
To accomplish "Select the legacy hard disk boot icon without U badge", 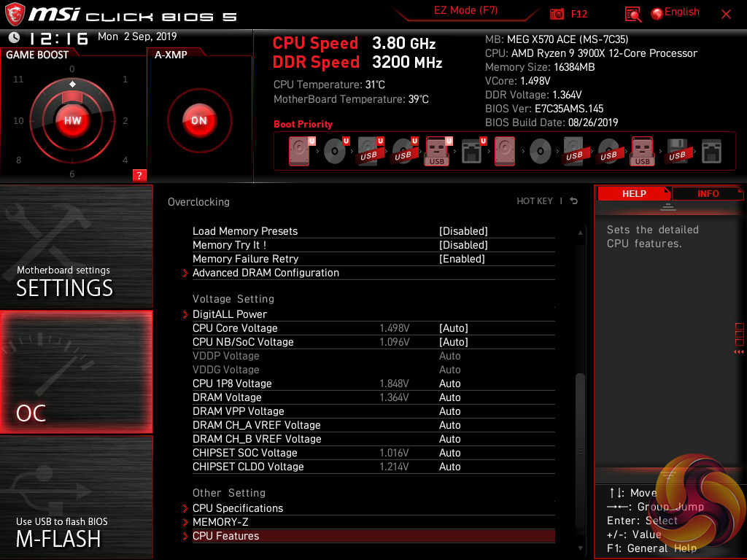I will [505, 152].
